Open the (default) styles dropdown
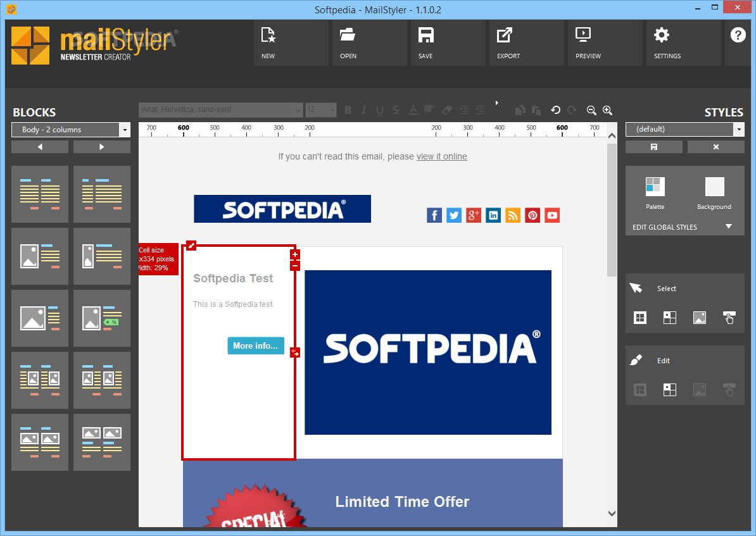Viewport: 756px width, 536px height. pyautogui.click(x=684, y=129)
